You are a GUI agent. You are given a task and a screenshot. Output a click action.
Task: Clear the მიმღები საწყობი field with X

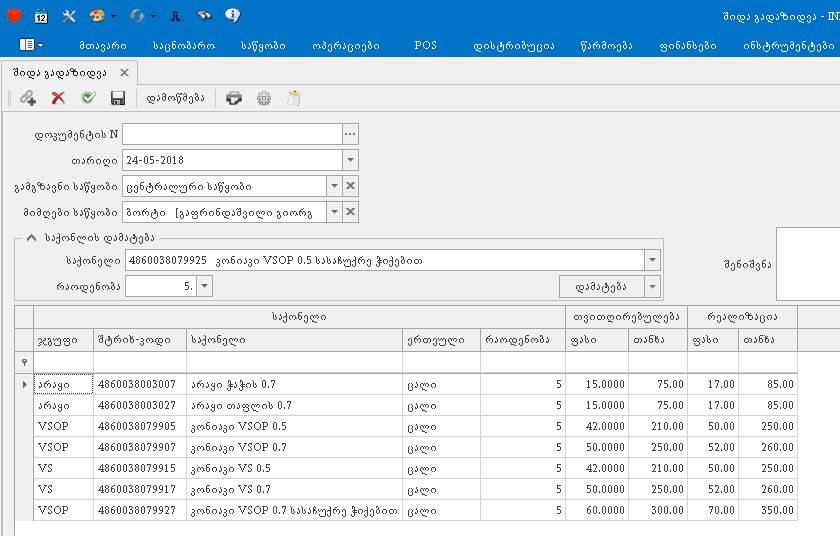(x=350, y=212)
